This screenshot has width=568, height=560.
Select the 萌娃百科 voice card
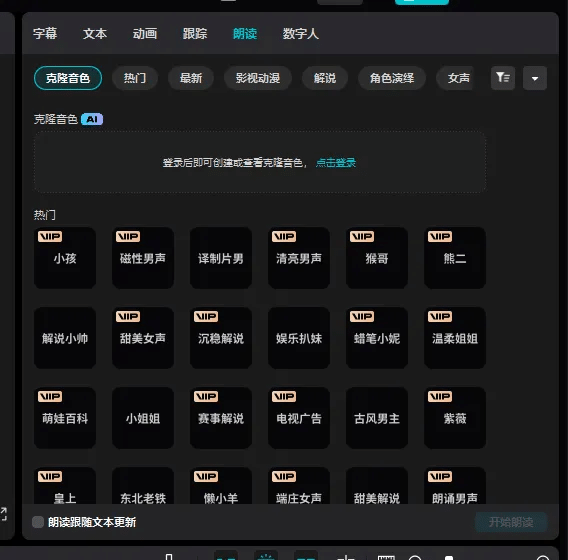point(65,418)
